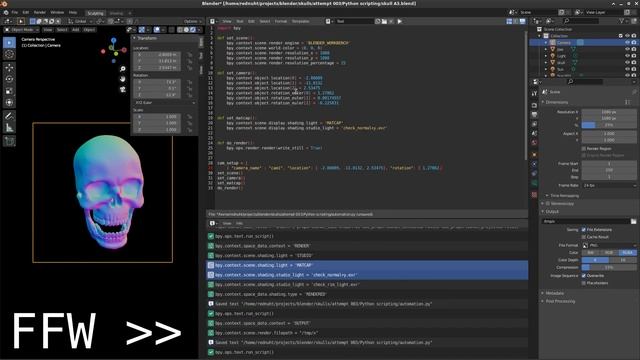Select the MATCAP shading.light line in info log

(x=367, y=265)
